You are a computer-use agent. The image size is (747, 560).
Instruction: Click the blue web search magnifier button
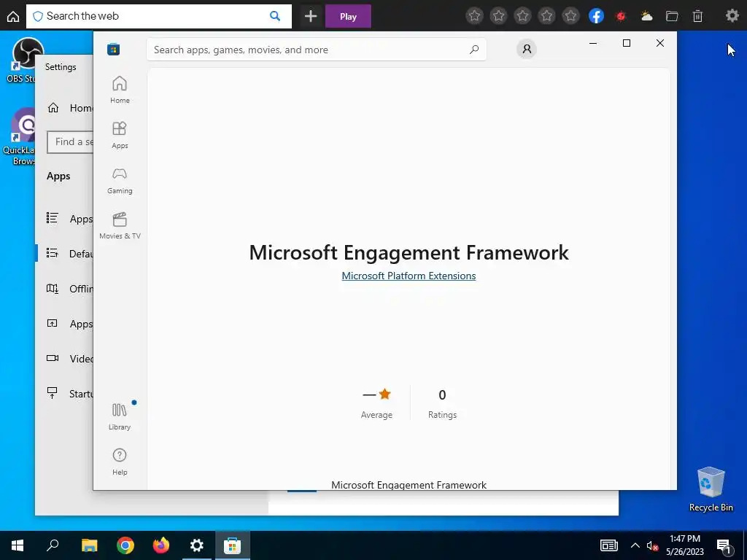click(x=275, y=16)
